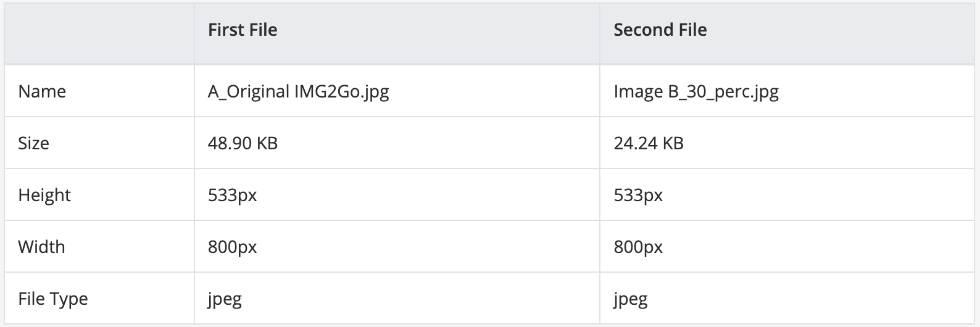Click the 'Name' row label
980x327 pixels.
click(42, 91)
